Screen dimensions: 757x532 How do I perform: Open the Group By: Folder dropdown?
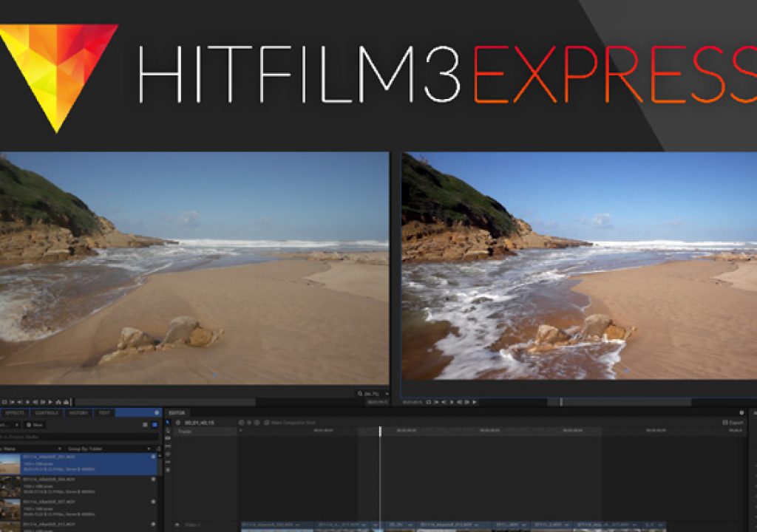point(109,449)
